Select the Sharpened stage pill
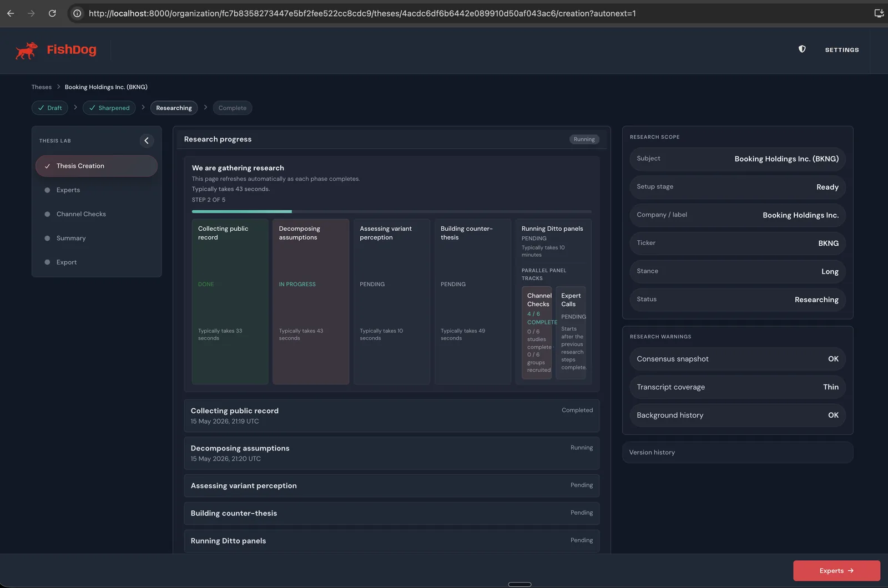 click(109, 108)
